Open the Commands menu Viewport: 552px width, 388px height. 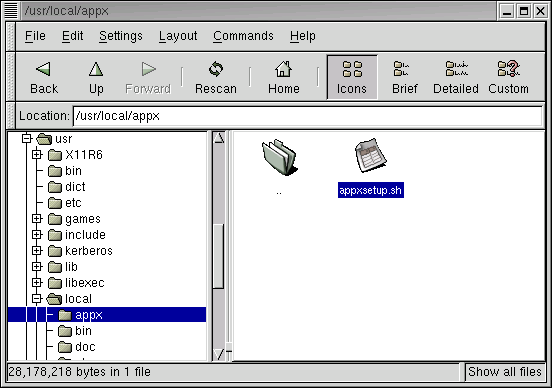(243, 36)
